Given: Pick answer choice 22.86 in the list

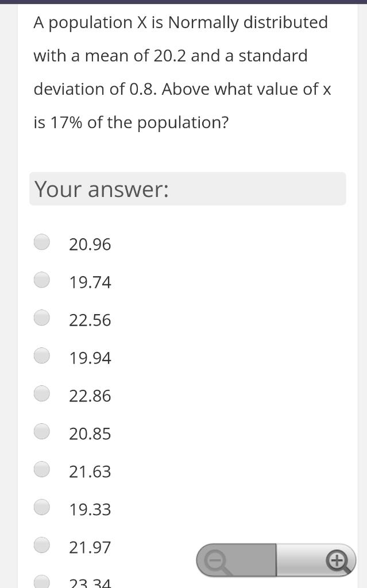Looking at the screenshot, I should pos(90,396).
